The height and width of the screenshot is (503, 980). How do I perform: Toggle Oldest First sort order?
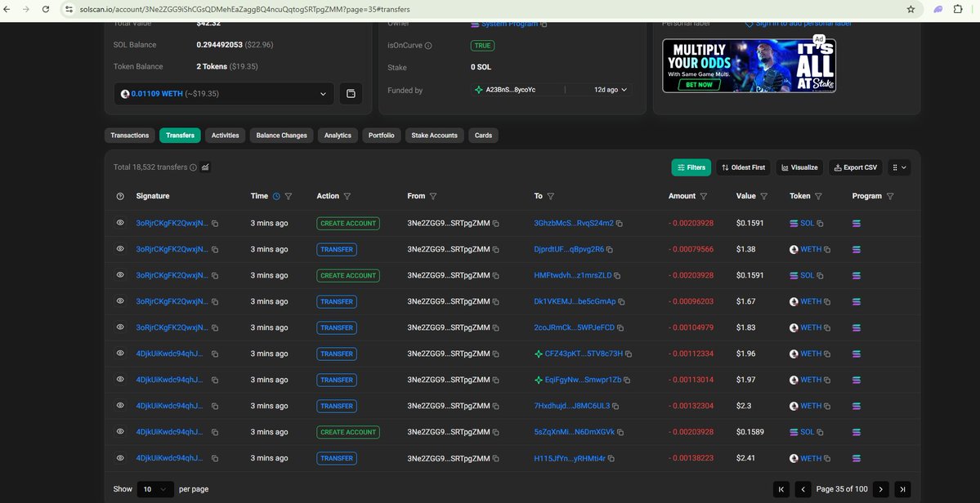tap(743, 167)
